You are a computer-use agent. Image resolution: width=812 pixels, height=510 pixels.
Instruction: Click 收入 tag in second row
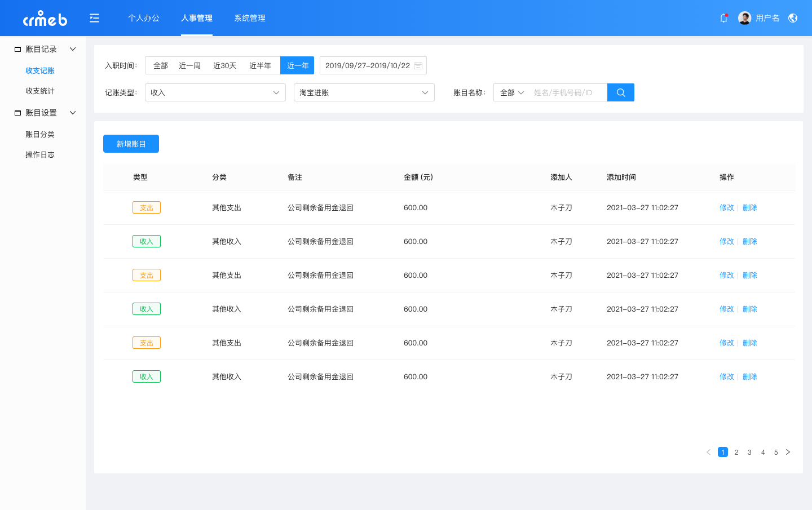[147, 241]
